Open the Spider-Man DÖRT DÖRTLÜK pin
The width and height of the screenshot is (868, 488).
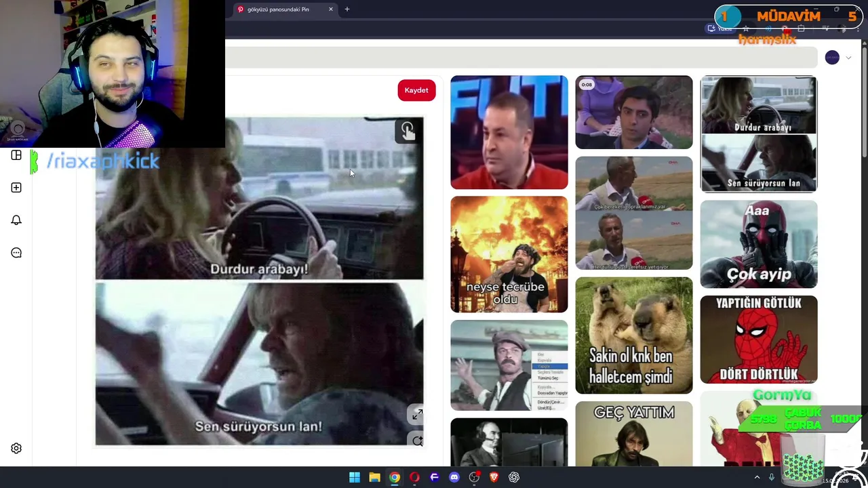759,340
